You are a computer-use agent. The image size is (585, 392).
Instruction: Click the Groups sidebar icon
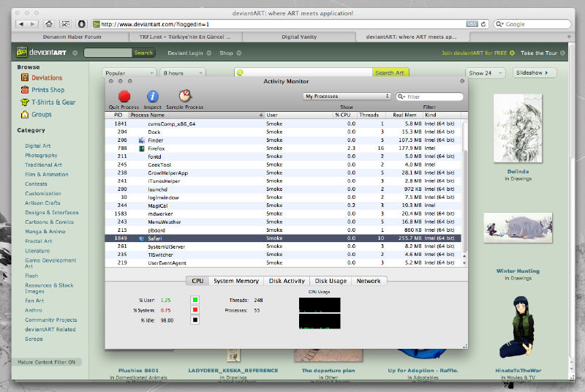point(25,114)
